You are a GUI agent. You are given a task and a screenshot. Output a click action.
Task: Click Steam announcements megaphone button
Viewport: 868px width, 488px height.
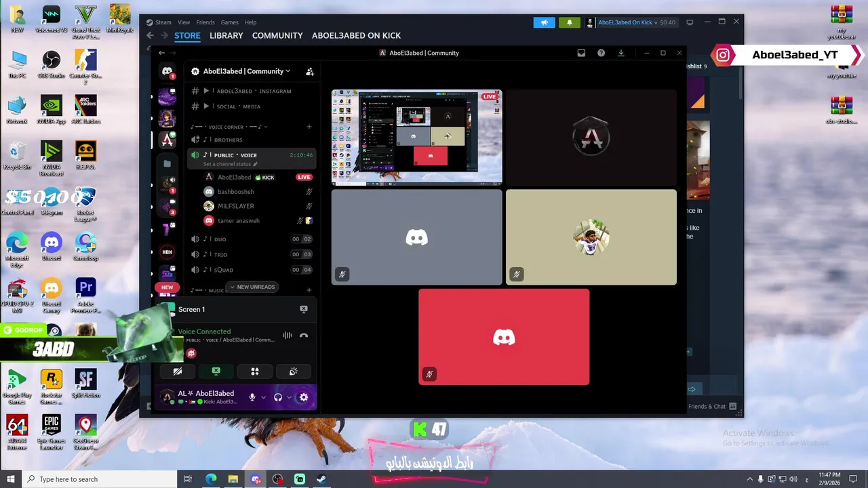click(x=544, y=22)
